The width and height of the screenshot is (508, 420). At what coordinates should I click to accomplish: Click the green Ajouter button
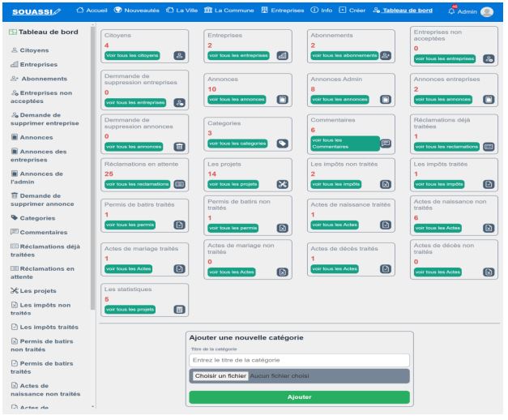click(299, 396)
